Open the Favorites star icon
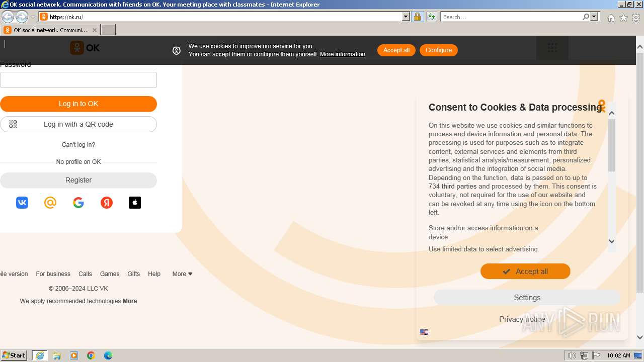The height and width of the screenshot is (362, 644). 623,18
